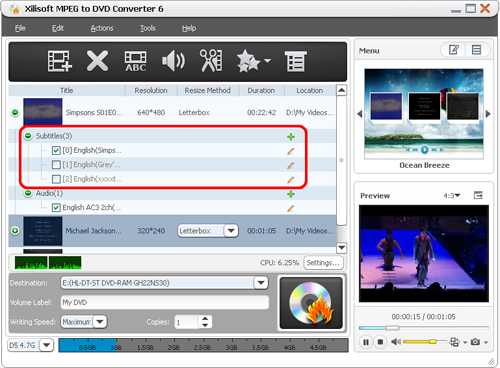
Task: Open the D5 4.7G disc size dropdown
Action: pyautogui.click(x=47, y=345)
